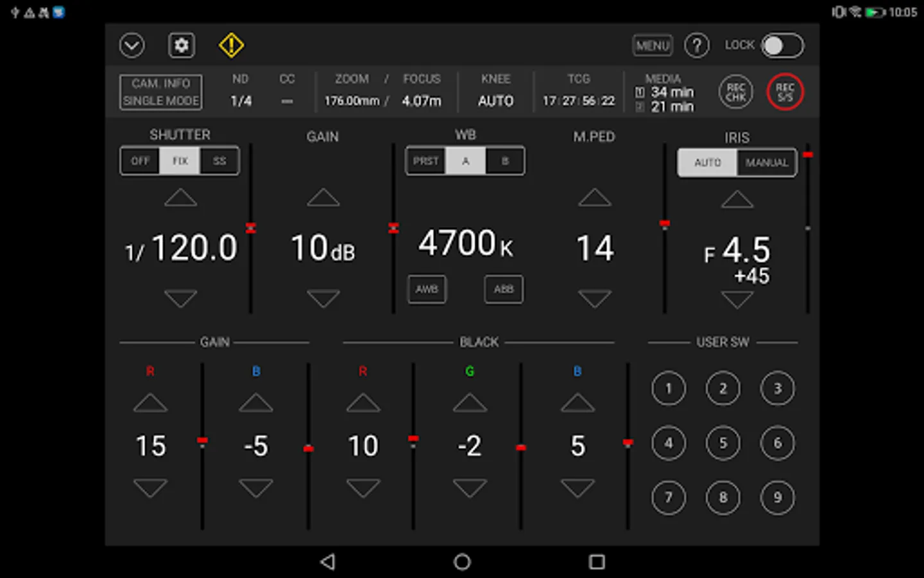924x578 pixels.
Task: Tap the REC CHK round button
Action: 736,92
